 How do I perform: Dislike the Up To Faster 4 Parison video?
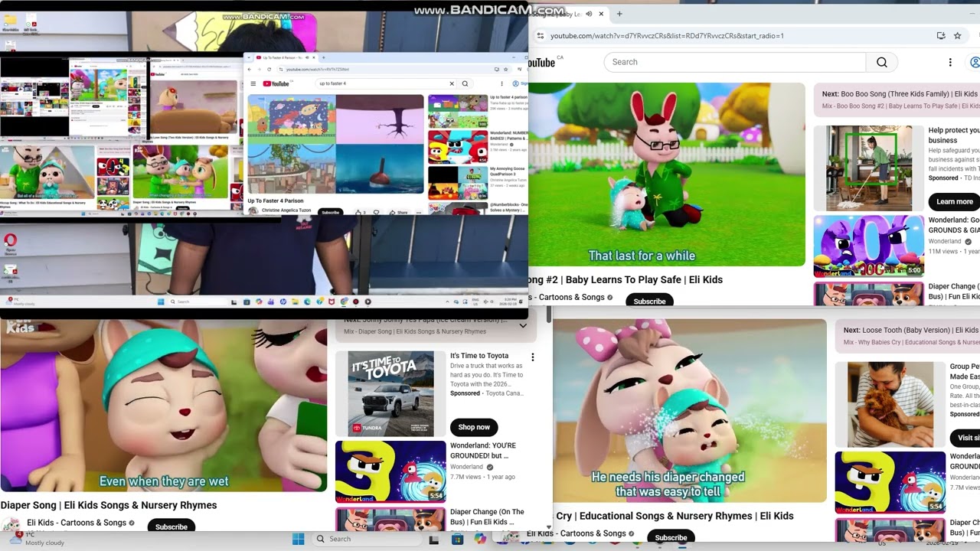pyautogui.click(x=375, y=212)
